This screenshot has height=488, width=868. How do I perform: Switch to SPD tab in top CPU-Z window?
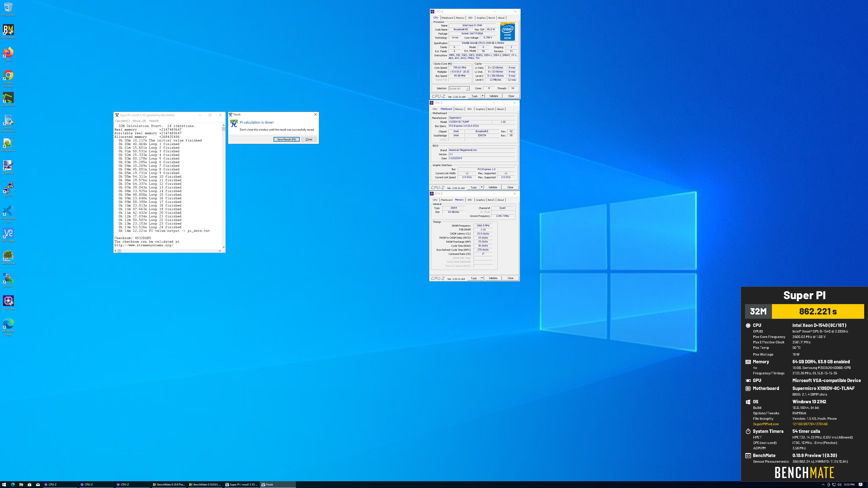coord(470,18)
